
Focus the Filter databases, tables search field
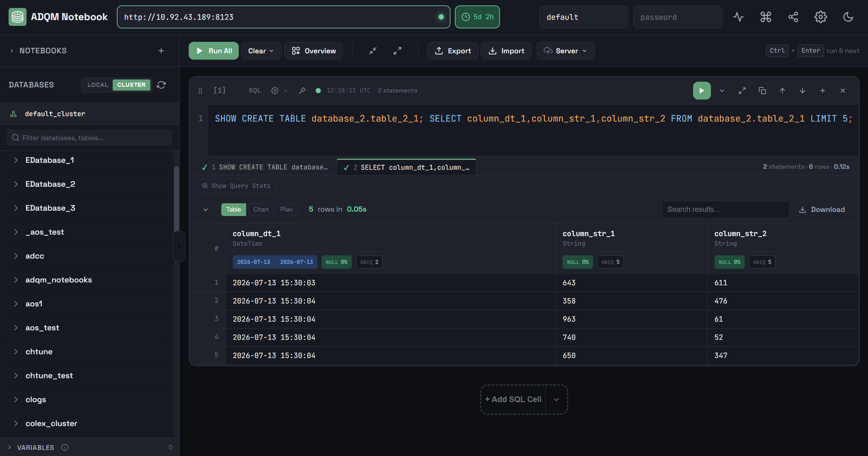click(x=89, y=138)
